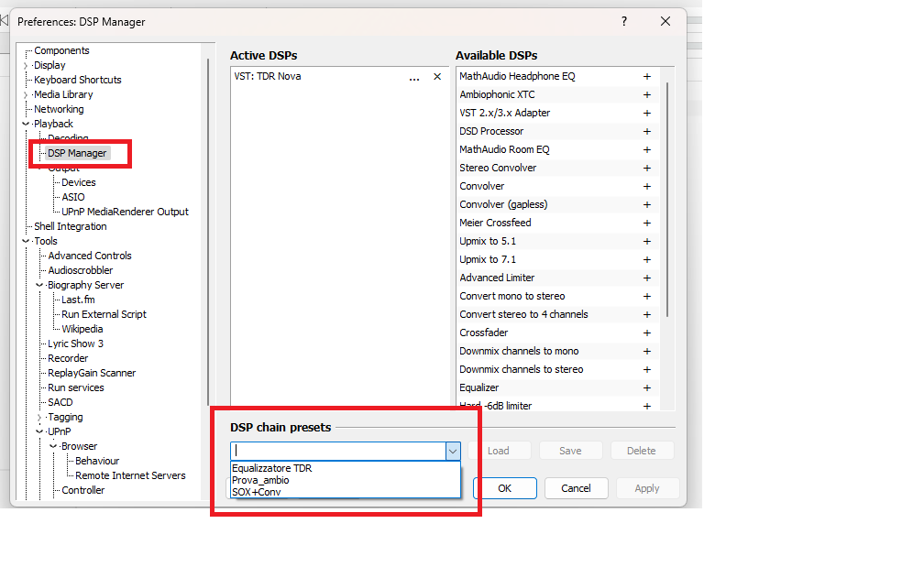Collapse the UPnP tree node
Viewport: 924px width, 578px height.
pyautogui.click(x=39, y=431)
